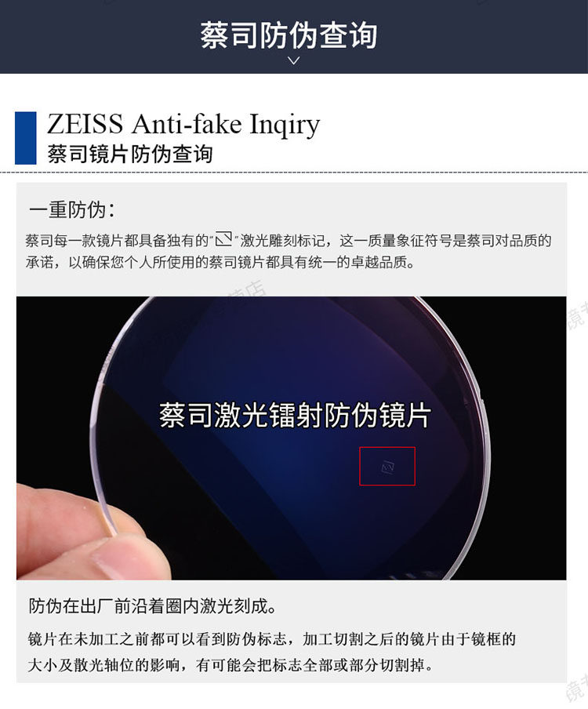
Task: Click the down chevron under 蔡司防伪查询
Action: (x=294, y=60)
